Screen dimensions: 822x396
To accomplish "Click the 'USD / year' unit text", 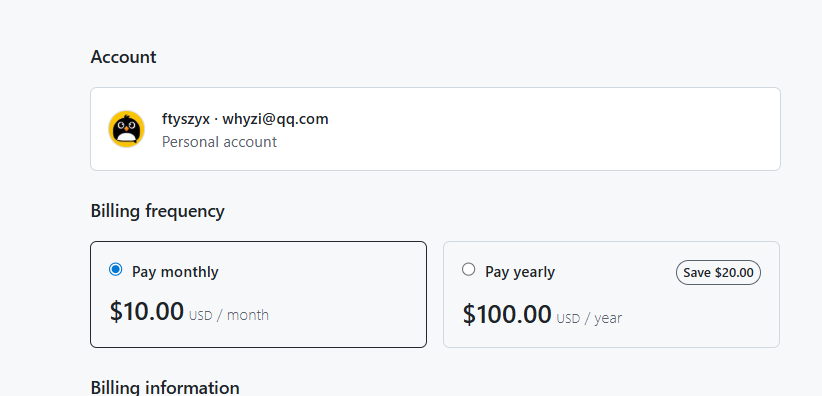I will coord(589,318).
